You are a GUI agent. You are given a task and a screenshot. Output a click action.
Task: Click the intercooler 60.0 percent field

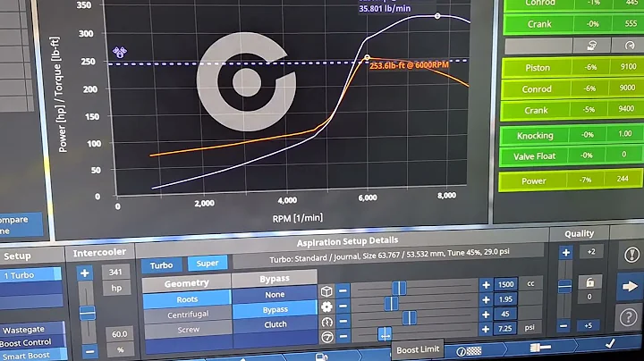(119, 334)
